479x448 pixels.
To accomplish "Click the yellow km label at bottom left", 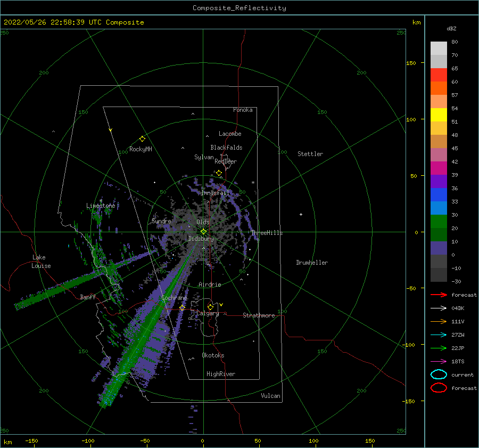I will point(7,442).
